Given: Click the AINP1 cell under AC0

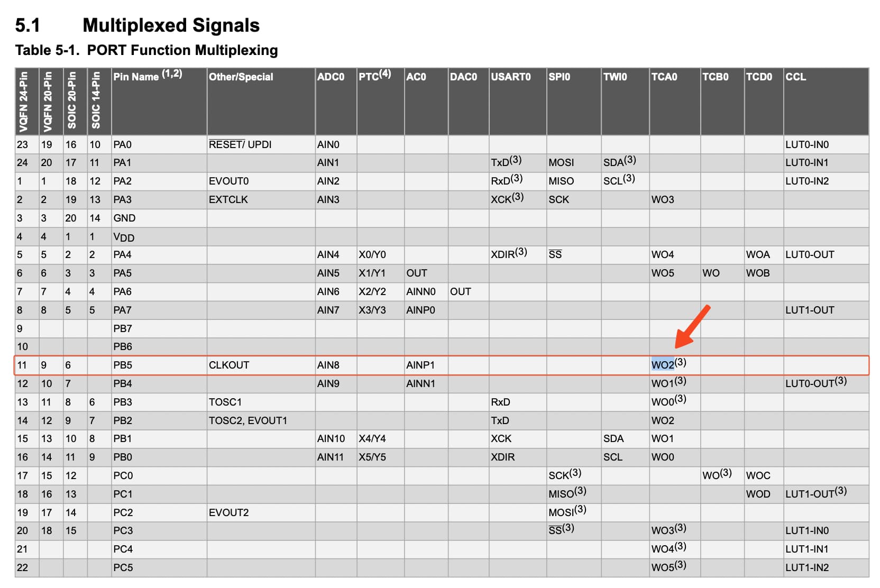Looking at the screenshot, I should [x=420, y=365].
